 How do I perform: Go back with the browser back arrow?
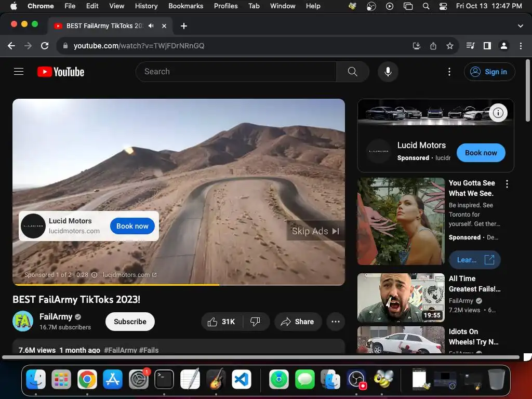[x=11, y=46]
